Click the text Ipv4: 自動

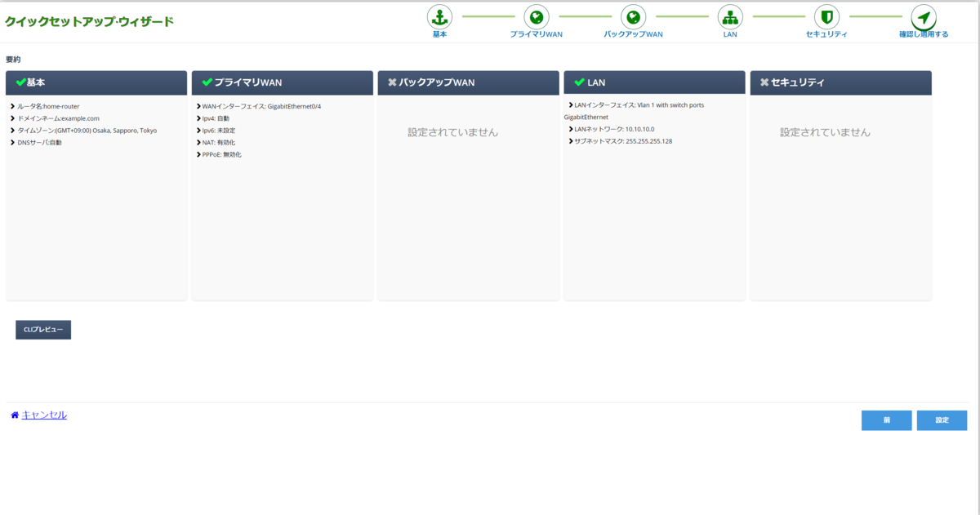pyautogui.click(x=216, y=118)
